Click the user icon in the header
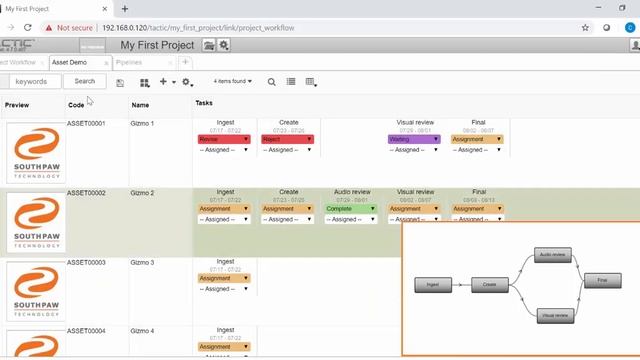This screenshot has height=360, width=640. 635,45
